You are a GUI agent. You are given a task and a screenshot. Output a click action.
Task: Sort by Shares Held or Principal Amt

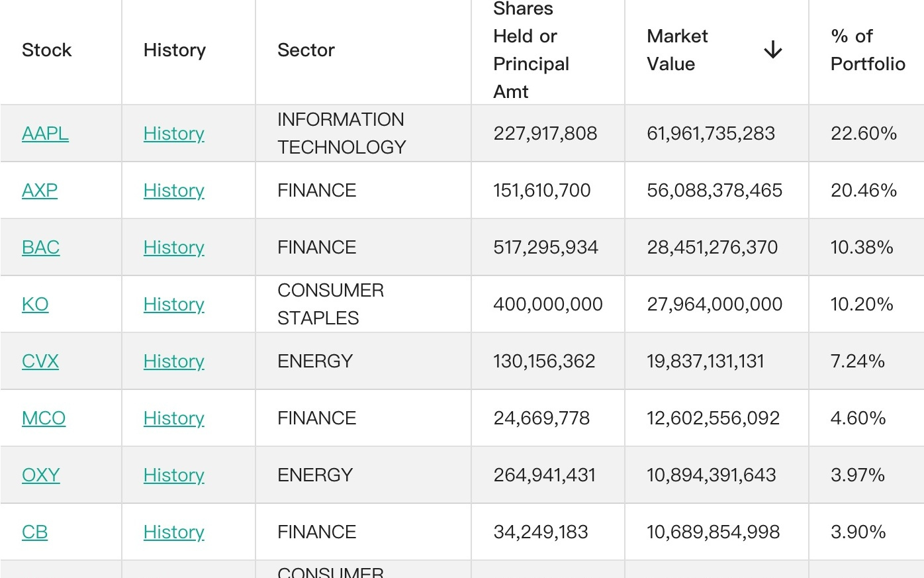click(531, 50)
